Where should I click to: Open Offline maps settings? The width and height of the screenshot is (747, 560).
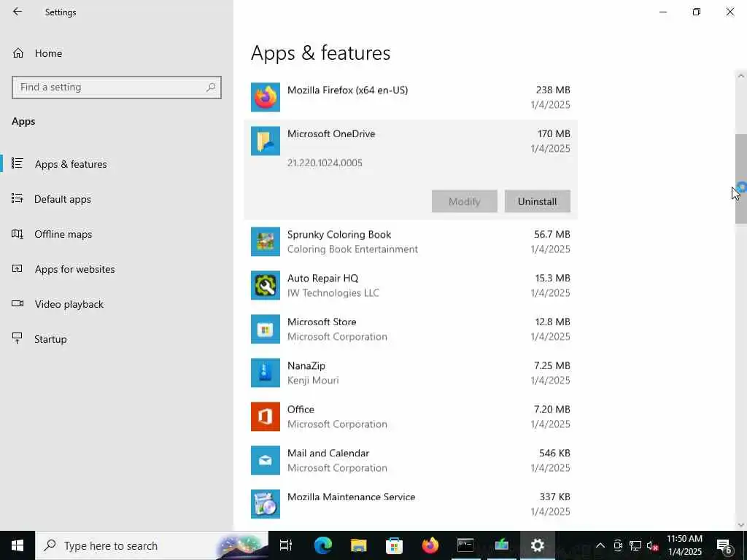tap(117, 234)
